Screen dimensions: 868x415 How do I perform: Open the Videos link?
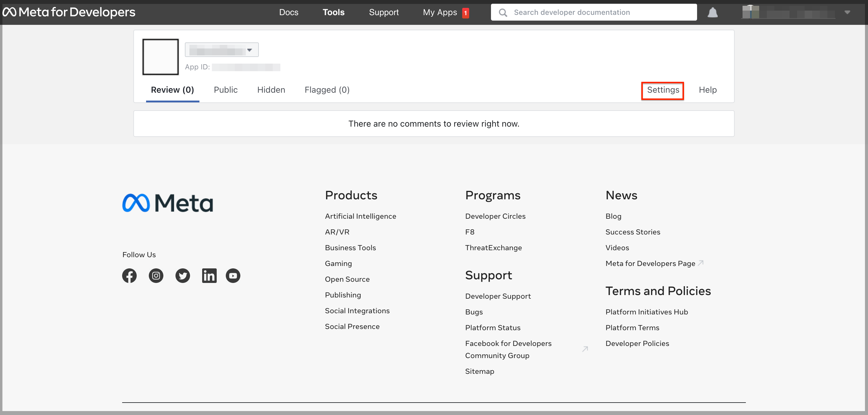pos(617,247)
